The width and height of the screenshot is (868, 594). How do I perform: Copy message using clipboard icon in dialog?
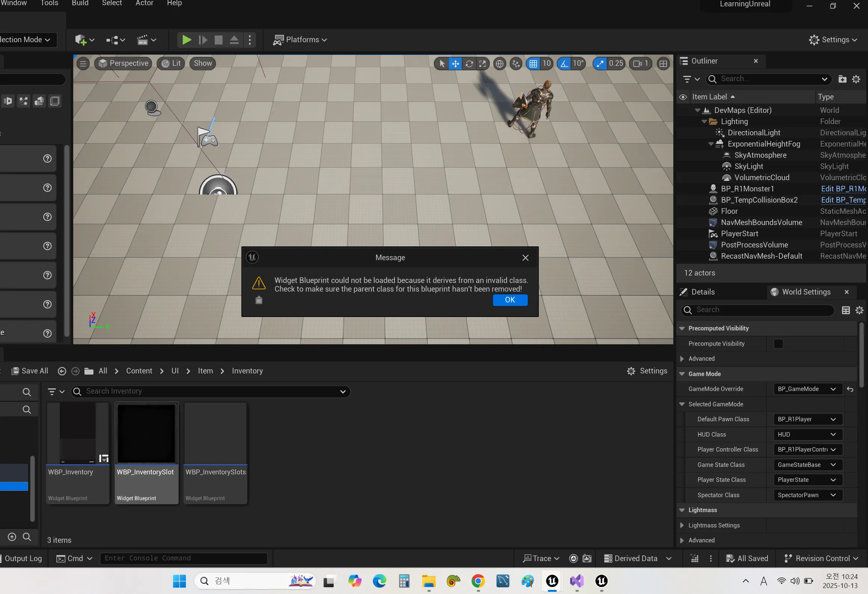click(x=259, y=300)
